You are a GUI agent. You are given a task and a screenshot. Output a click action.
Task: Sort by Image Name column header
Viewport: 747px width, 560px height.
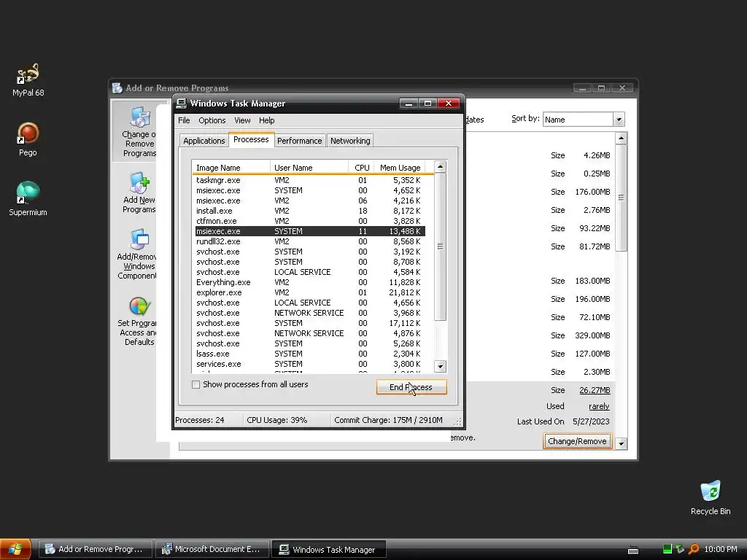pyautogui.click(x=231, y=168)
